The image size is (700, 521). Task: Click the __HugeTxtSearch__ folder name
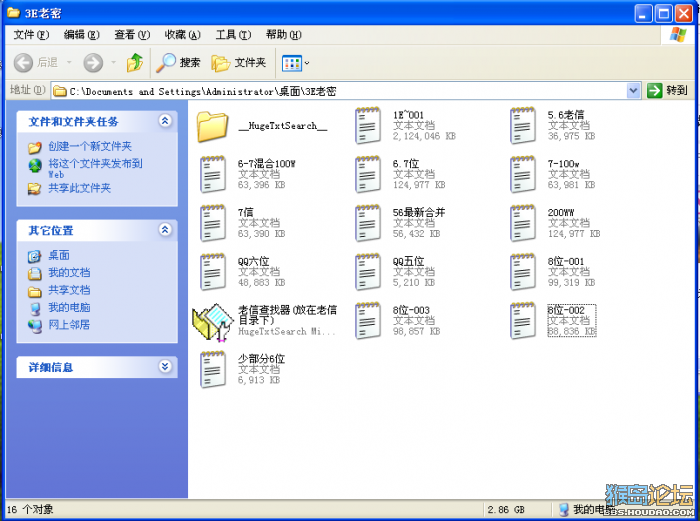283,126
